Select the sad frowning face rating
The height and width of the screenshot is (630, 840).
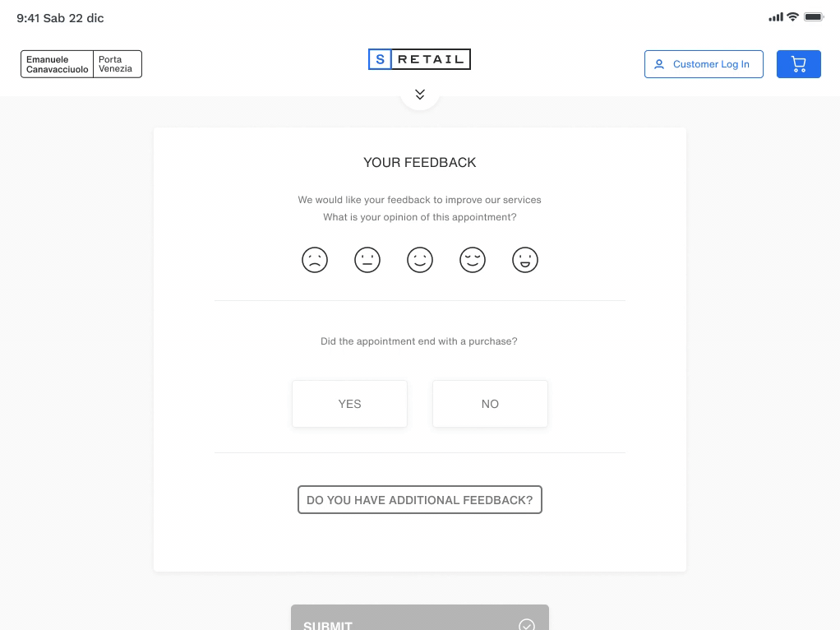point(315,260)
